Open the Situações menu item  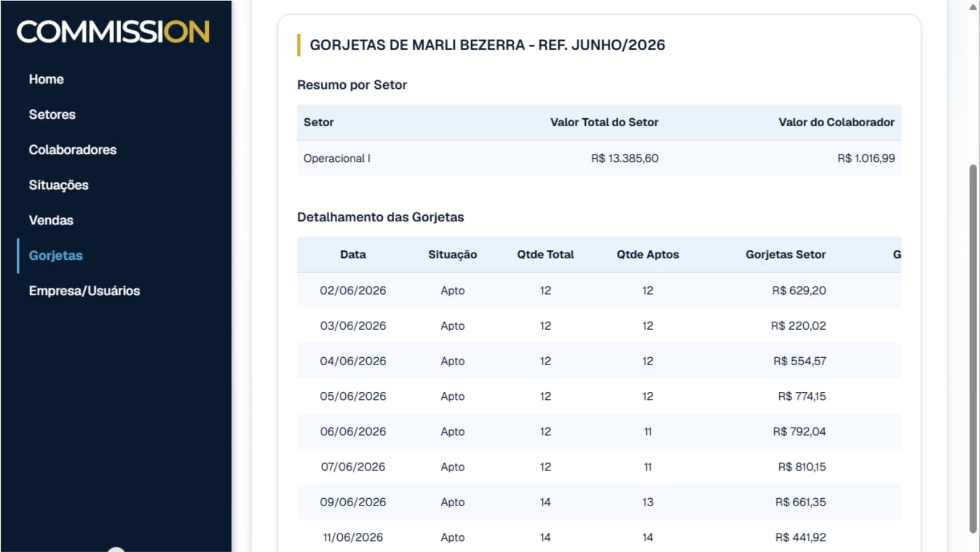tap(59, 185)
